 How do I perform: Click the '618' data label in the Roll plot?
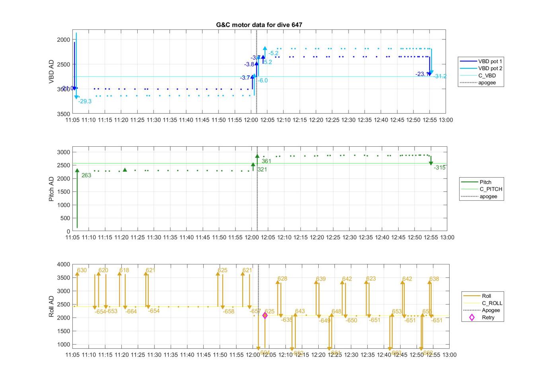pyautogui.click(x=124, y=270)
